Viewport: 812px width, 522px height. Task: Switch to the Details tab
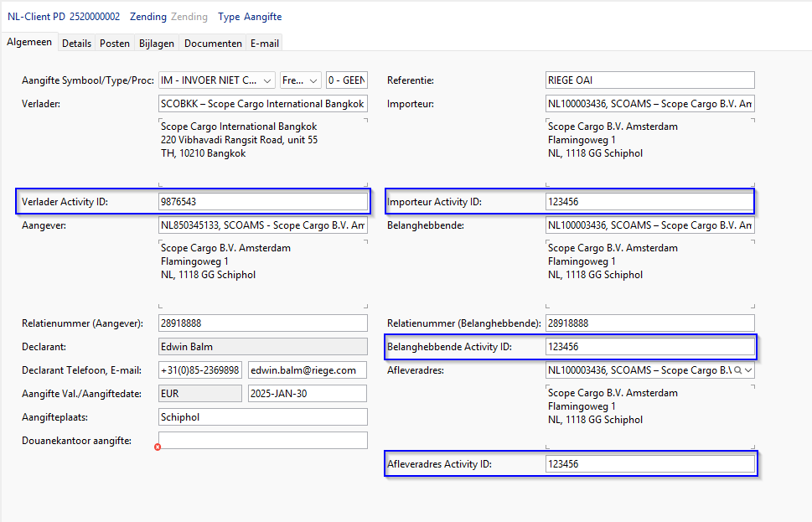click(76, 43)
